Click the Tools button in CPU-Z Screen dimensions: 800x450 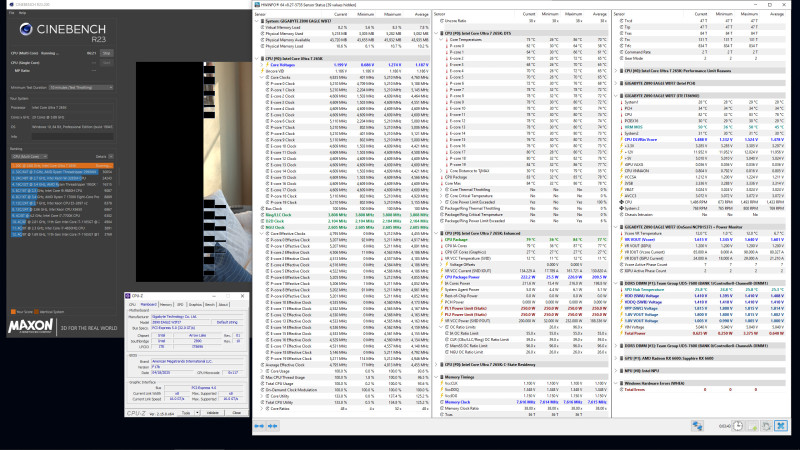coord(186,413)
